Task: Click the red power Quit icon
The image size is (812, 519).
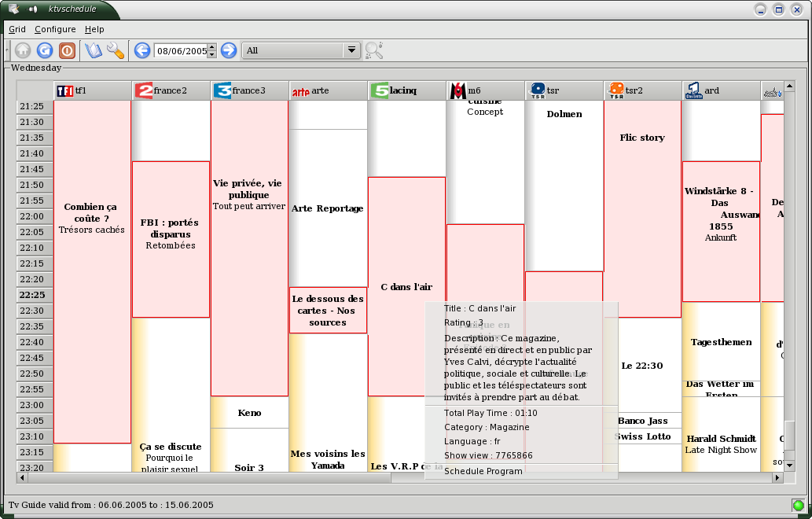Action: [x=67, y=50]
